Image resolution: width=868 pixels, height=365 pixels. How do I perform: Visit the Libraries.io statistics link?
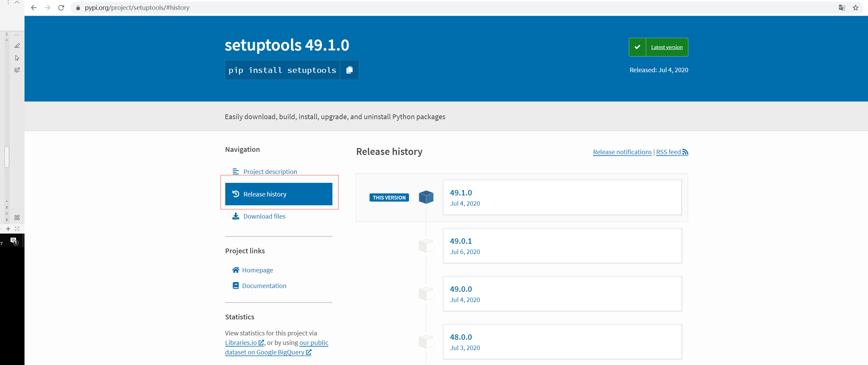(244, 343)
